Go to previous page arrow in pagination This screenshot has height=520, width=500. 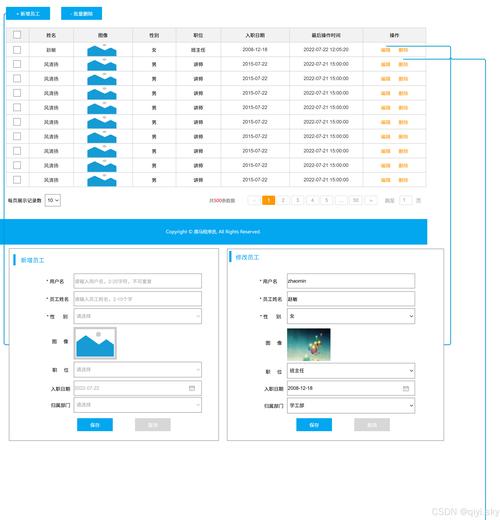tap(254, 200)
